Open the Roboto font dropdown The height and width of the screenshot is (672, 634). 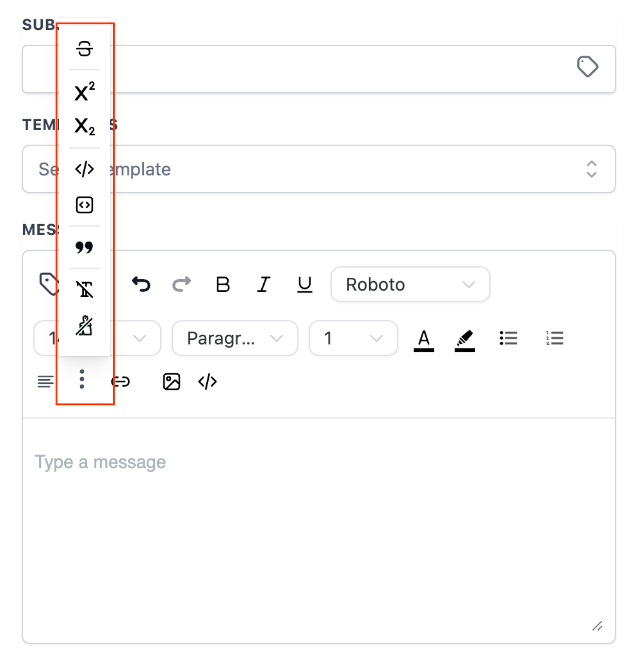(x=410, y=284)
